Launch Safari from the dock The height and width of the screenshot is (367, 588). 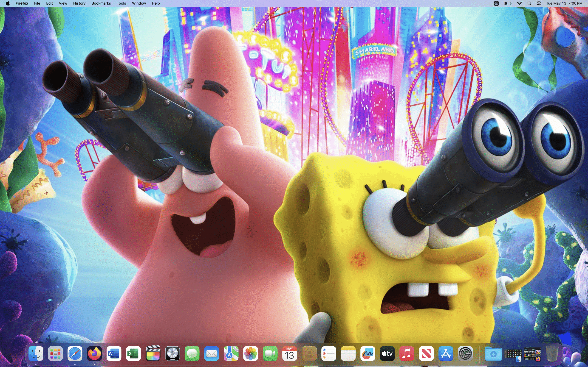[x=75, y=354]
